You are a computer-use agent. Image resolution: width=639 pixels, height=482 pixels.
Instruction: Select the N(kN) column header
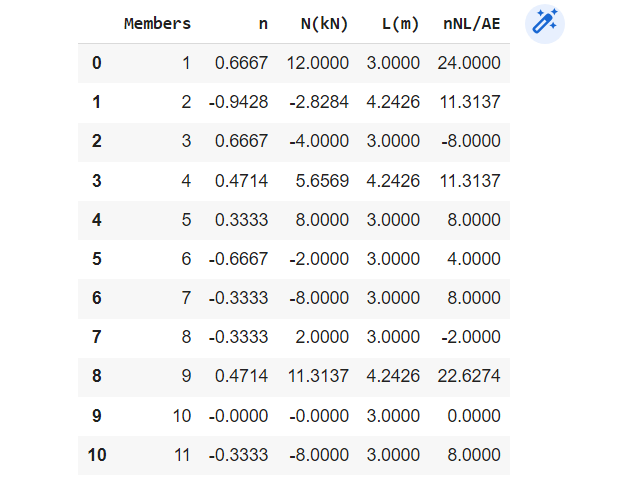click(x=324, y=24)
